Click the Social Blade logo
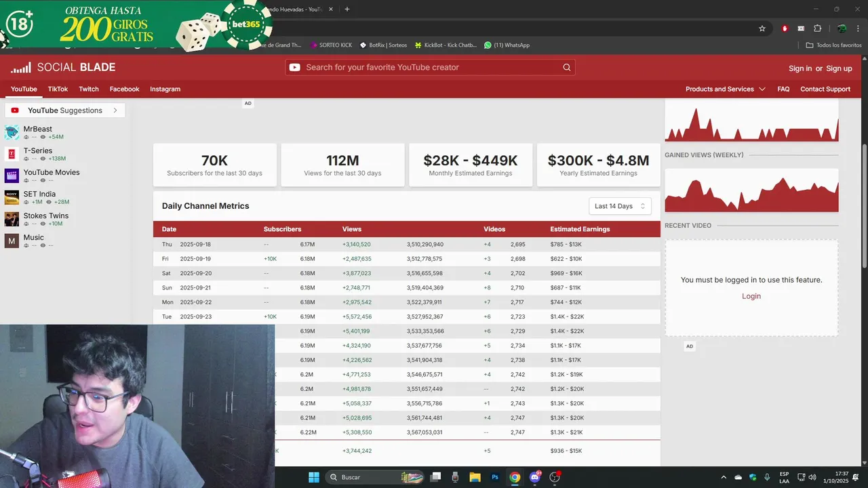The image size is (868, 488). (63, 67)
